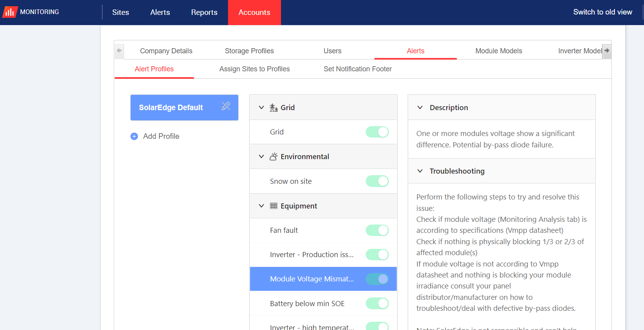Switch to the Storage Profiles tab
Viewport: 644px width, 330px height.
[249, 51]
